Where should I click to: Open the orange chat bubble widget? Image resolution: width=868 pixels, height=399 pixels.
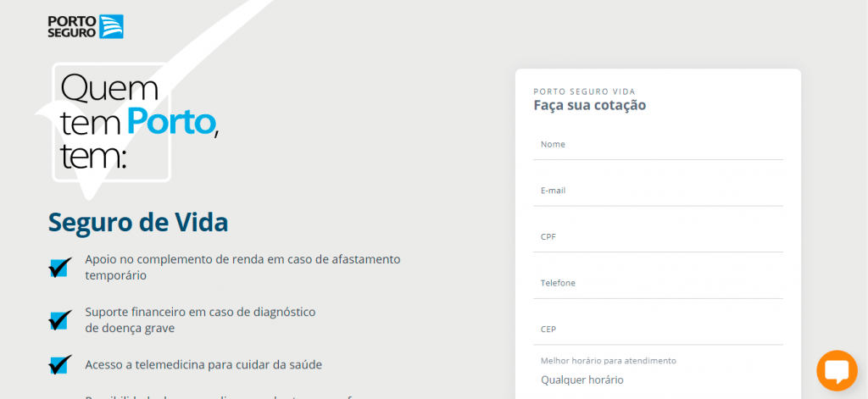837,371
